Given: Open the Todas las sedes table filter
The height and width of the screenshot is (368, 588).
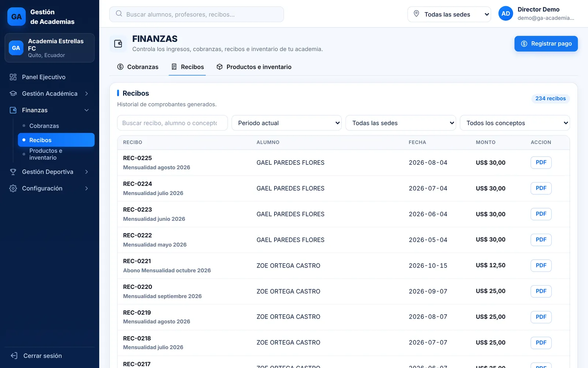Looking at the screenshot, I should (x=401, y=123).
